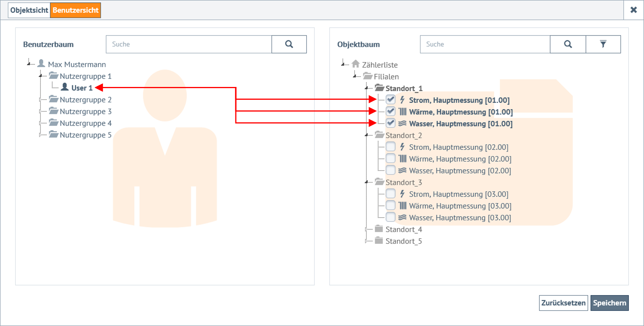644x326 pixels.
Task: Enable Wärme, Hauptmessung [02.00] checkbox
Action: pyautogui.click(x=390, y=159)
